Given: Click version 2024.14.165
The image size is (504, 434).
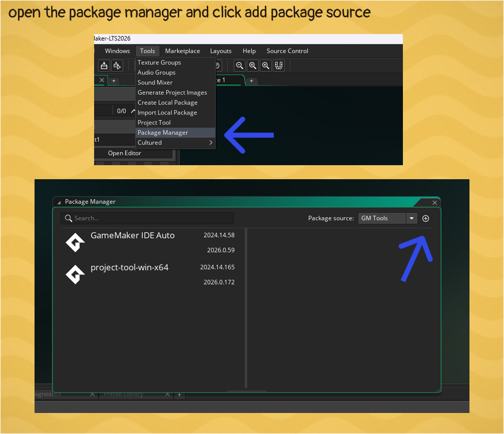Looking at the screenshot, I should pyautogui.click(x=217, y=267).
